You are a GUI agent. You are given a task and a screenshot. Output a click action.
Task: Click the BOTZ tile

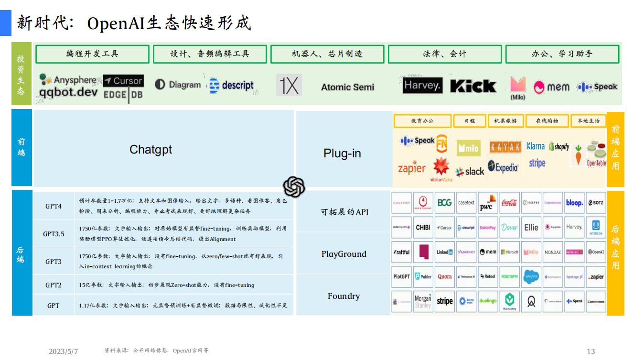(596, 202)
